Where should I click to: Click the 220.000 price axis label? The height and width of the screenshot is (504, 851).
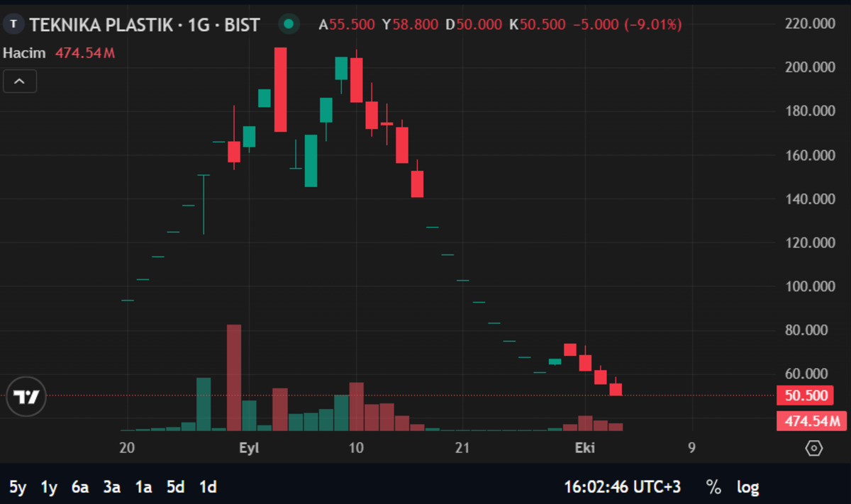click(809, 23)
